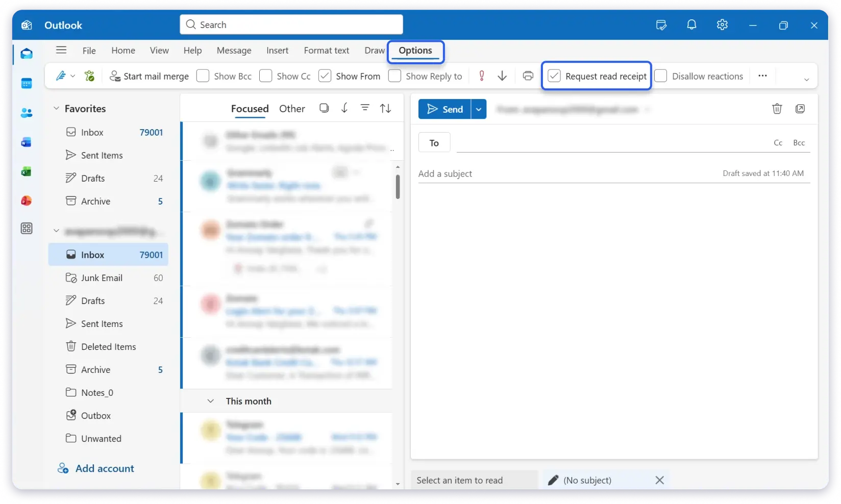Pop out the message into new window
This screenshot has width=841, height=504.
click(800, 109)
